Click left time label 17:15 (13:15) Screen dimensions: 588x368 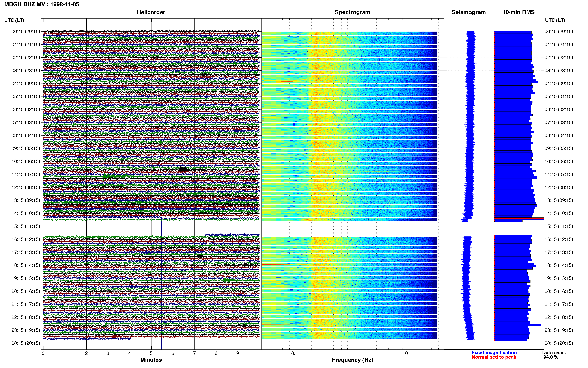26,252
